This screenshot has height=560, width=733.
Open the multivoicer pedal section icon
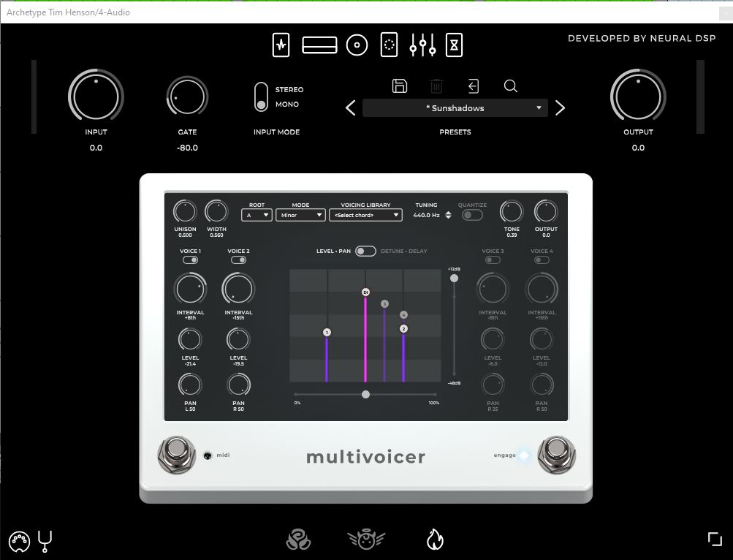point(390,45)
